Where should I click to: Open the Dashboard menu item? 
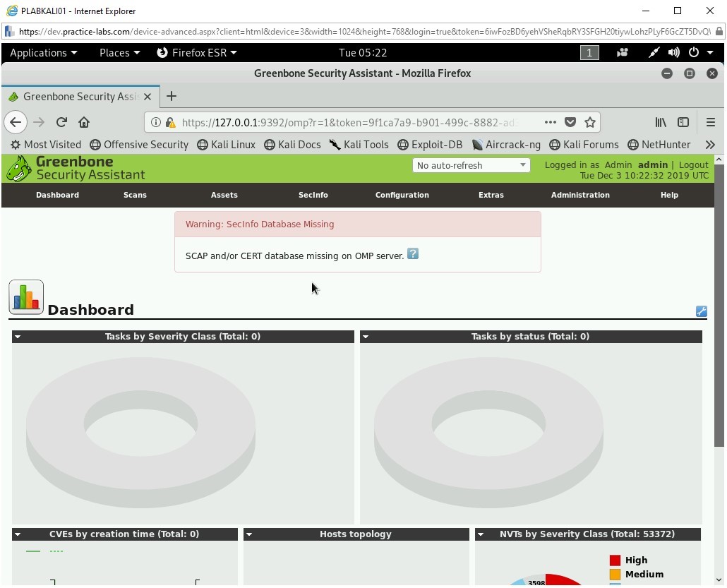[x=57, y=196]
